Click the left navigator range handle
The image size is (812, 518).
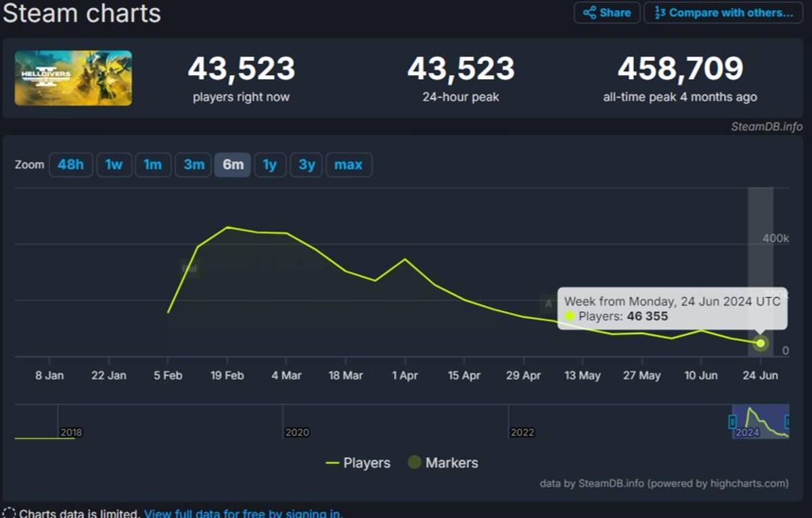click(732, 421)
